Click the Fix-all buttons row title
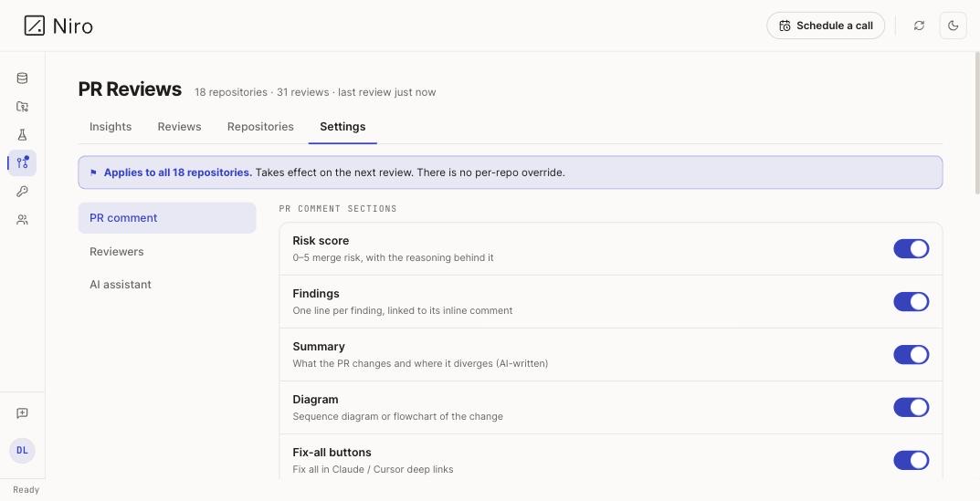This screenshot has height=501, width=980. [332, 453]
